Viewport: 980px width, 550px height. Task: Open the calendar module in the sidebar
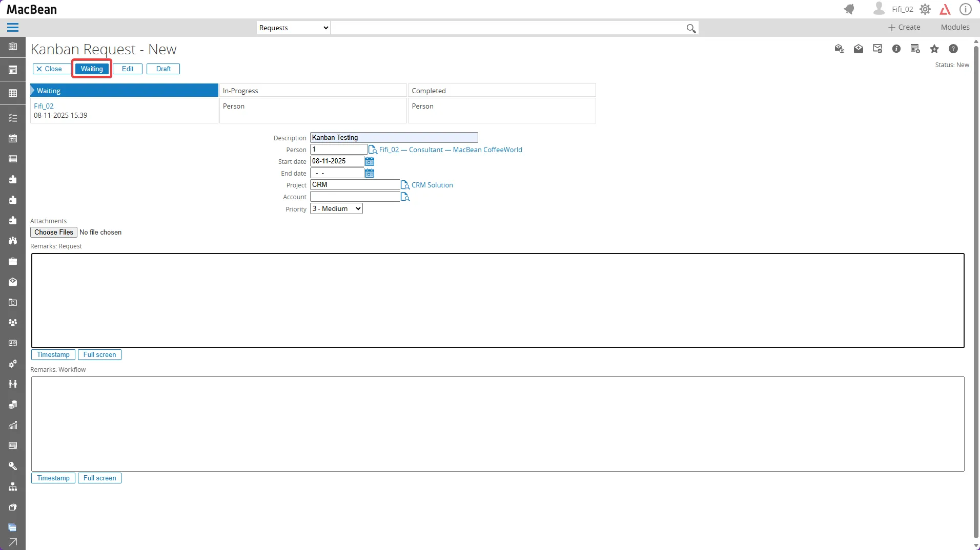point(13,138)
